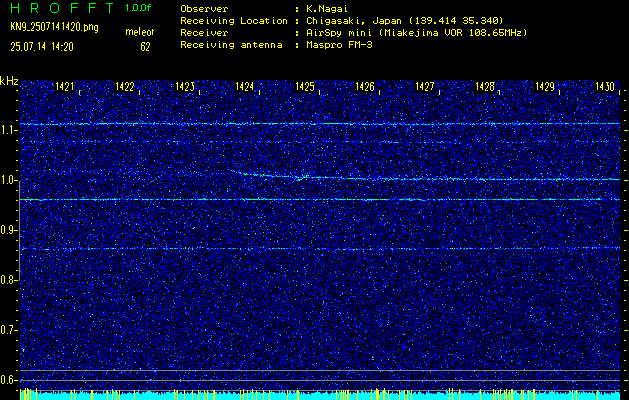Click the meteor count value 62

(x=145, y=47)
